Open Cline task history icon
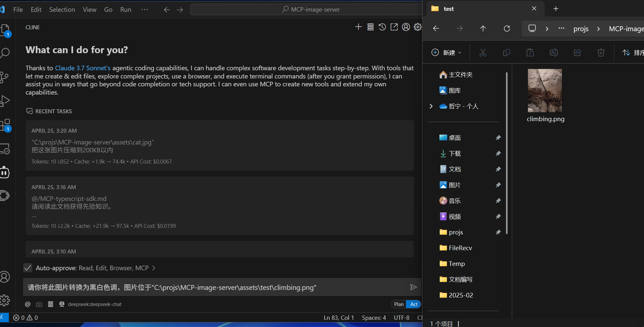This screenshot has width=644, height=327. point(382,27)
